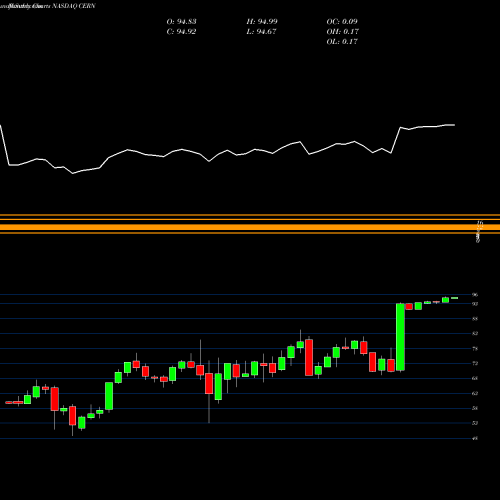The width and height of the screenshot is (500, 500).
Task: Click the OL: 0.17 reading
Action: (342, 42)
